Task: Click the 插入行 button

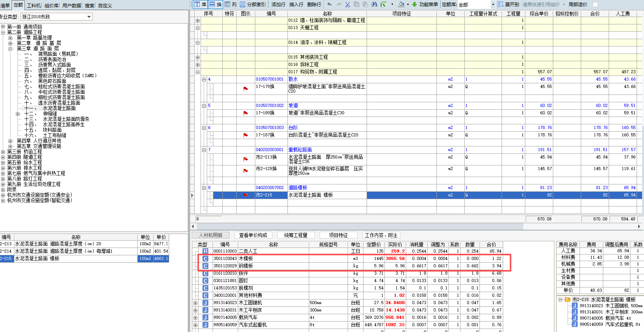Action: pyautogui.click(x=296, y=5)
